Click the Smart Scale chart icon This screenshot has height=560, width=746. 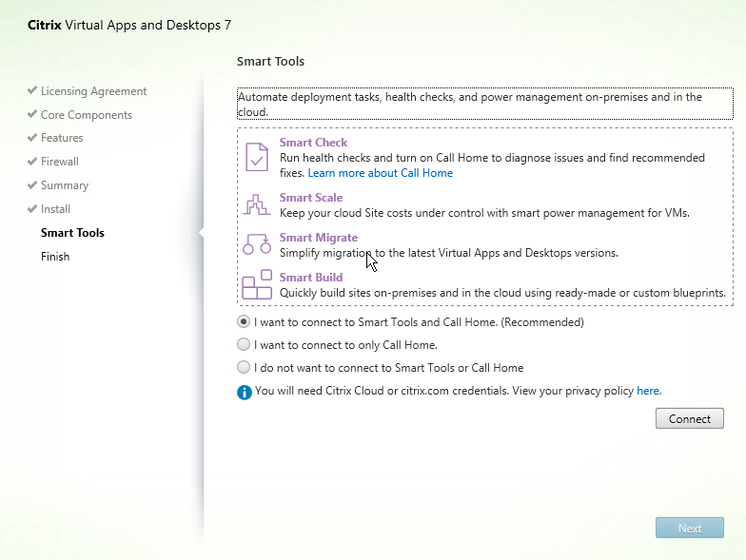(257, 203)
